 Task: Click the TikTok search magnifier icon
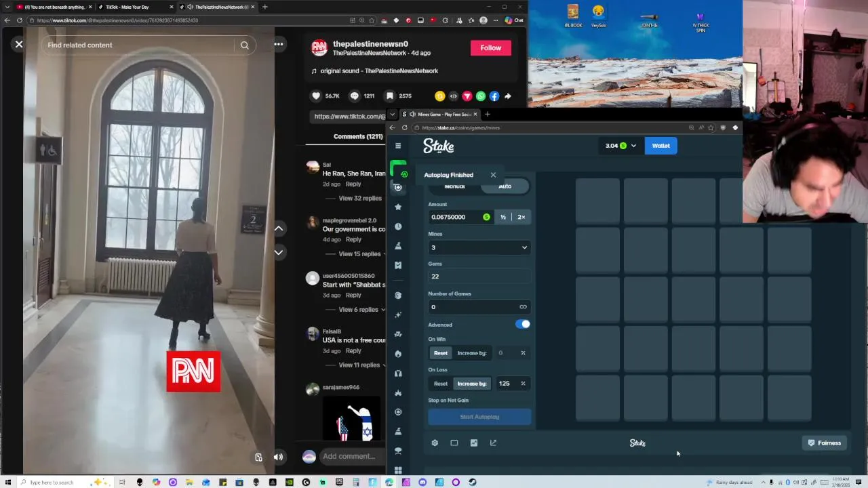click(x=245, y=45)
